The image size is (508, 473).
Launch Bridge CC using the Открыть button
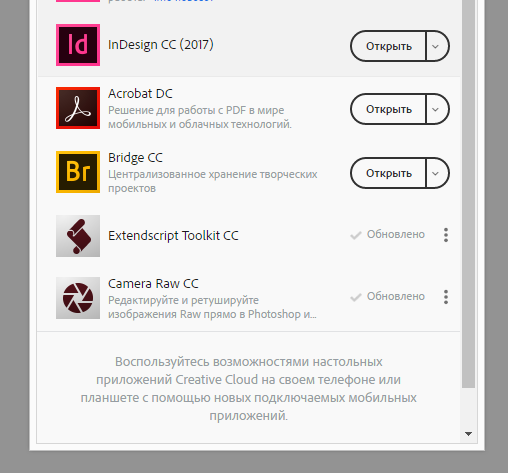(x=388, y=173)
